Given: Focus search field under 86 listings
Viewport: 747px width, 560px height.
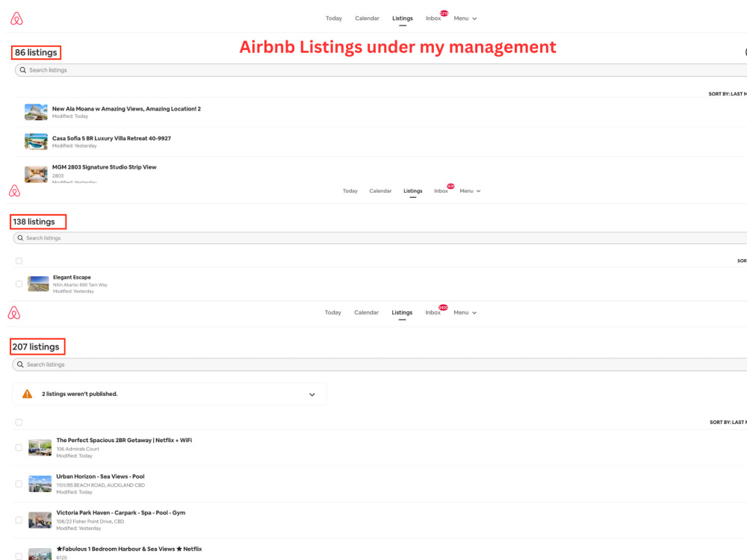Looking at the screenshot, I should click(381, 70).
